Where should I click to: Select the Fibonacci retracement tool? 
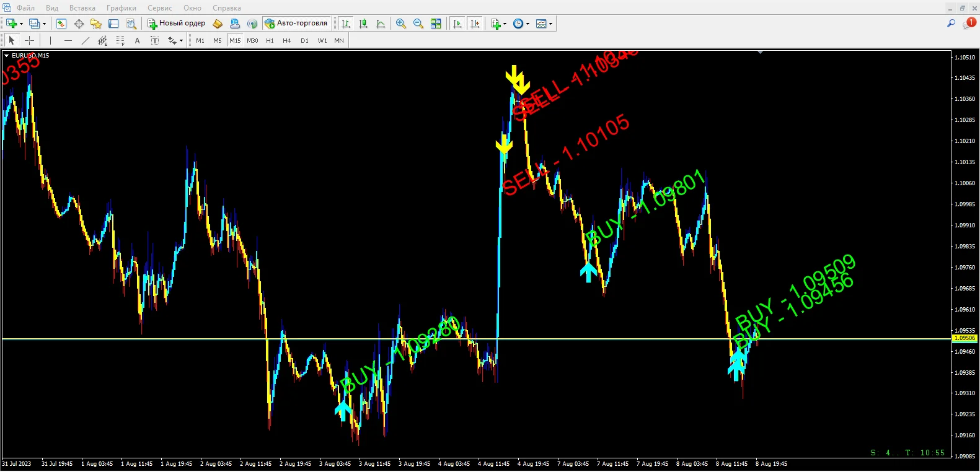coord(120,40)
